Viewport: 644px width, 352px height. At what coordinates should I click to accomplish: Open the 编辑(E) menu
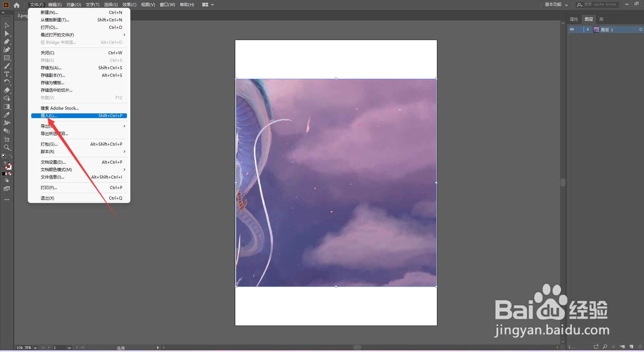55,5
